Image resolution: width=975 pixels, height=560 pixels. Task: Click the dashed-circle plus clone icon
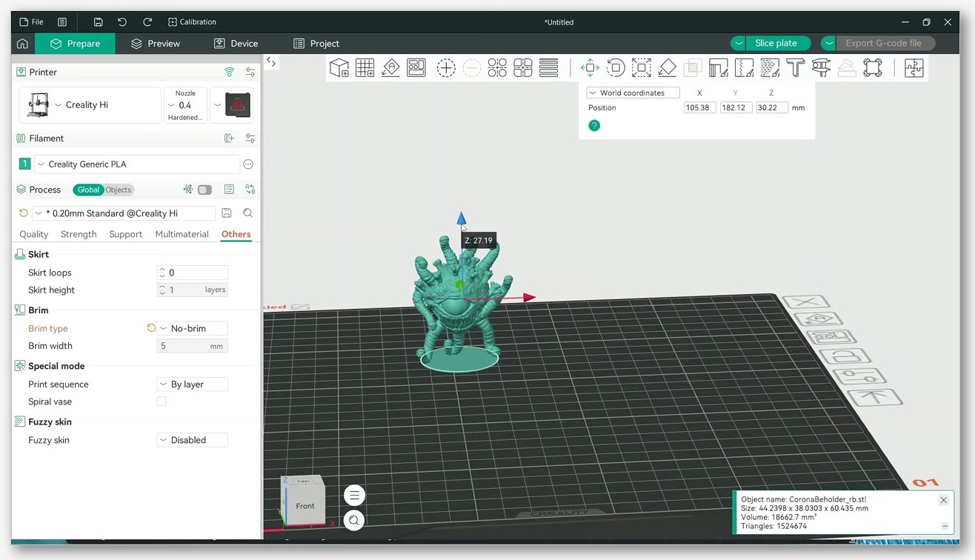(446, 68)
